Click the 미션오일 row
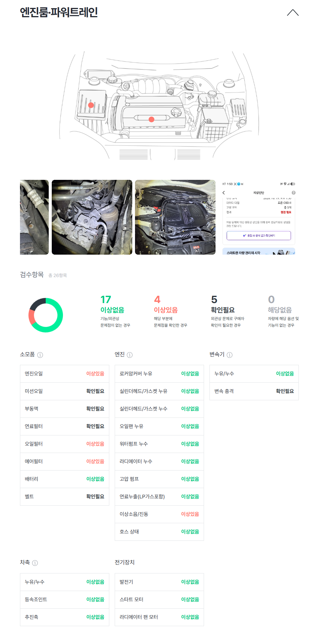Screen dimensions: 316x644 tap(64, 391)
